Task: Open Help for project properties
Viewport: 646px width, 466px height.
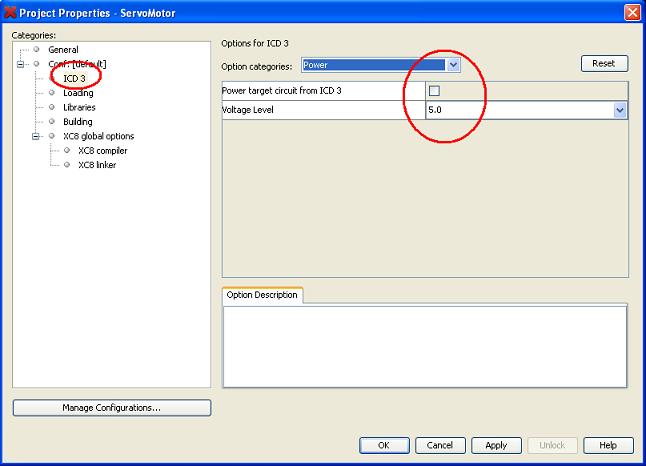Action: click(x=607, y=445)
